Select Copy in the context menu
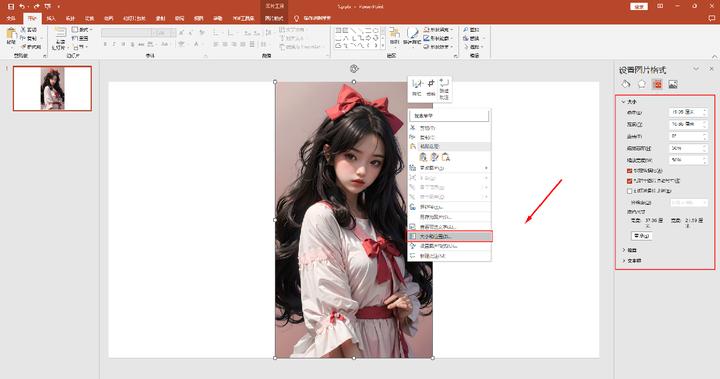The width and height of the screenshot is (720, 379). tap(449, 137)
